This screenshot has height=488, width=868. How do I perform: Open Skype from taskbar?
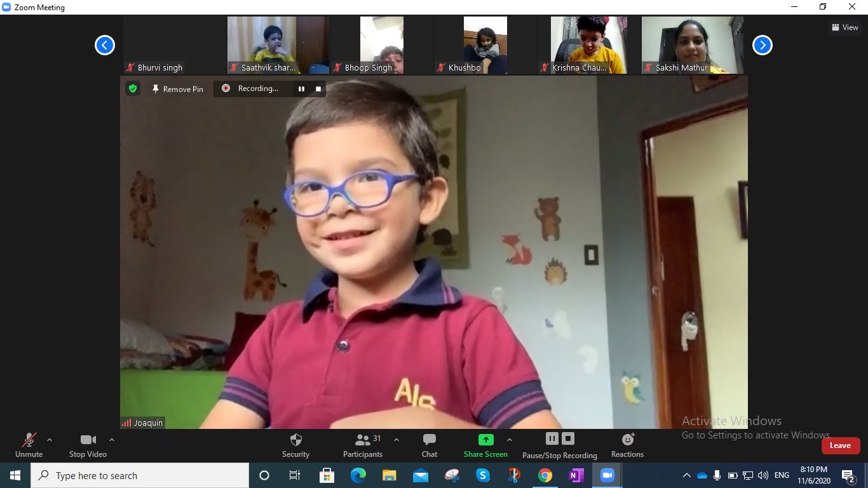[x=482, y=475]
